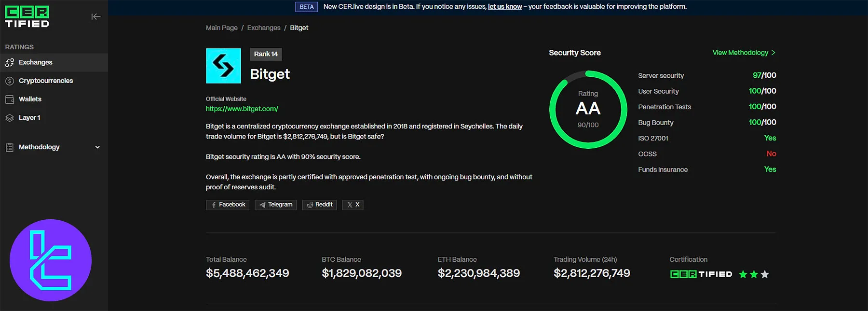Click the RATINGS sidebar heading
Screen dimensions: 868x311
click(x=19, y=47)
